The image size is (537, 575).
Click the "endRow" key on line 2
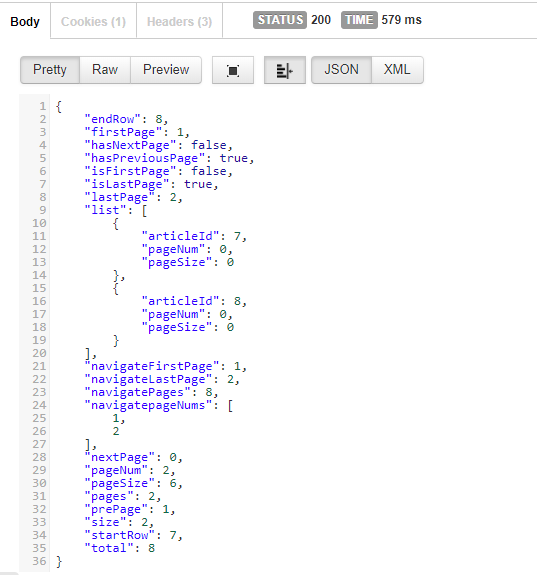pos(112,119)
